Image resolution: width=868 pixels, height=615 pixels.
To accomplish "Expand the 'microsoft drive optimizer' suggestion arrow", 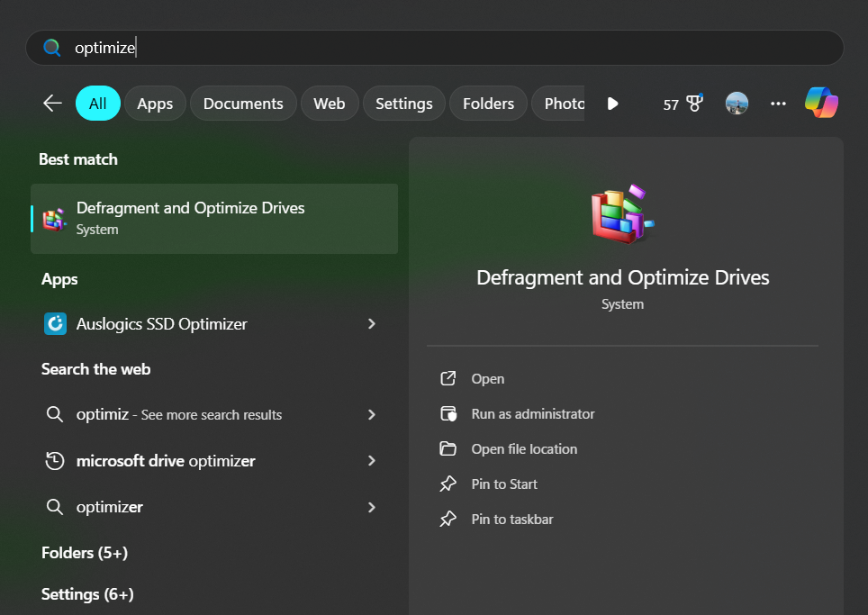I will [372, 461].
